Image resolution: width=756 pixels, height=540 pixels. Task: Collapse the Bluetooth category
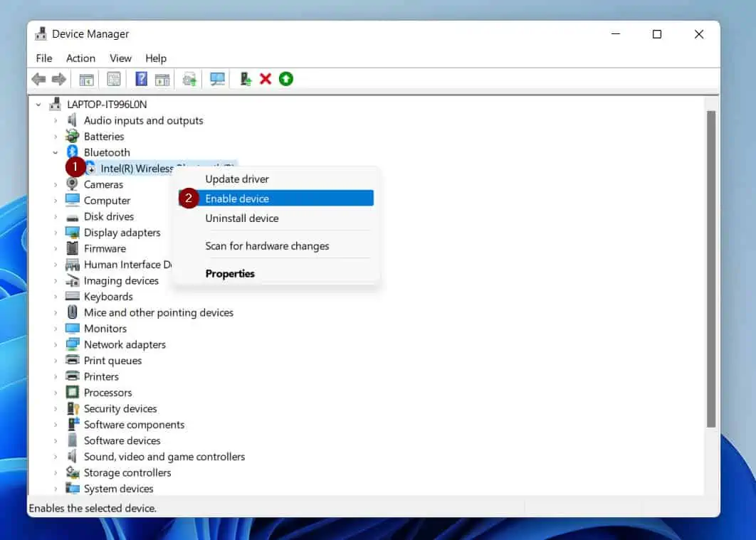[x=56, y=152]
